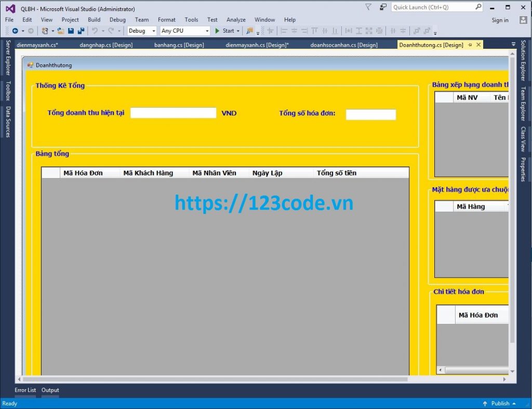Click the Navigate Backward arrow icon

(x=16, y=31)
